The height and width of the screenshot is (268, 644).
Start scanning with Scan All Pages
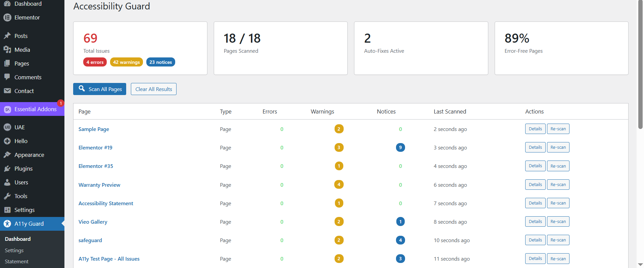[100, 89]
